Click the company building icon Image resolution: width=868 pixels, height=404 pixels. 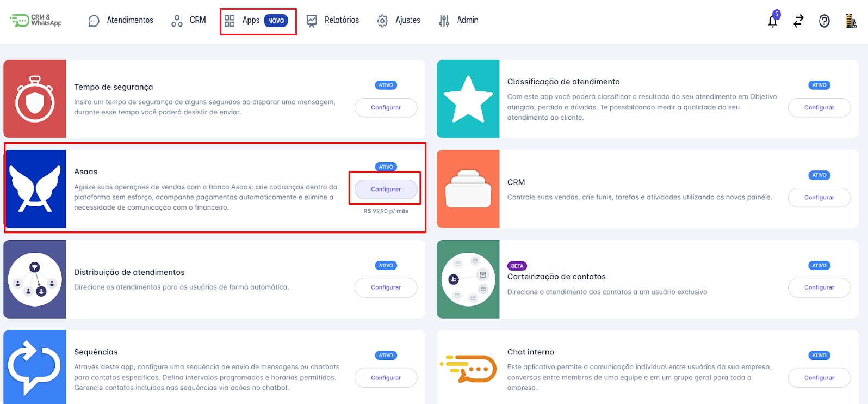click(x=851, y=21)
